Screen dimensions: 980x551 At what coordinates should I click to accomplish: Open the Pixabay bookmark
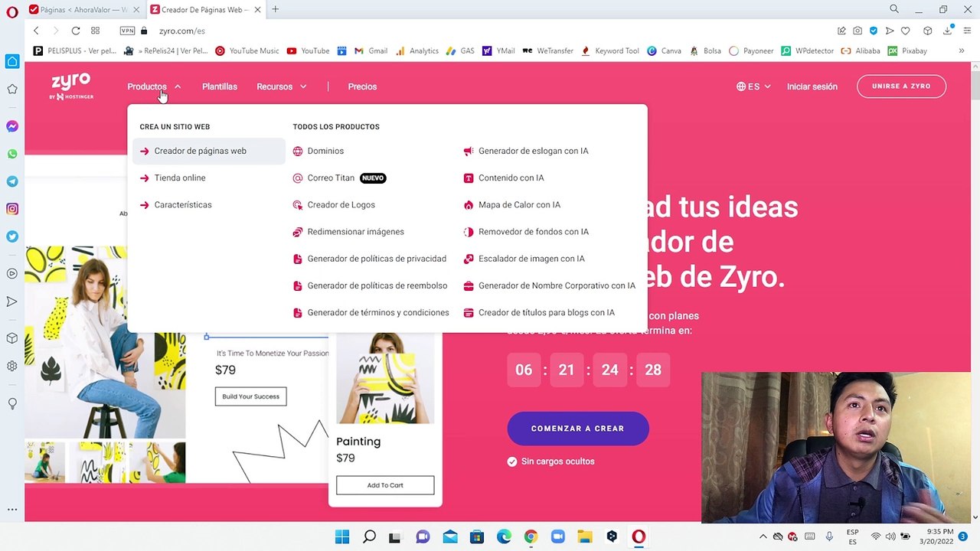pyautogui.click(x=907, y=51)
